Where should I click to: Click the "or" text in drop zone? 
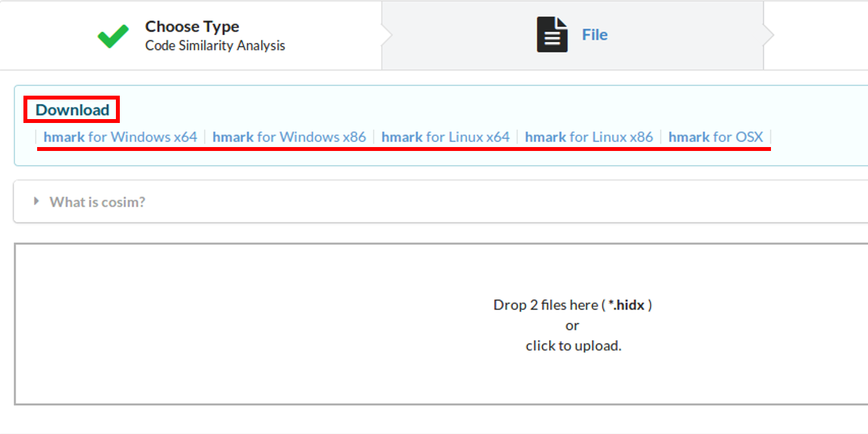click(x=572, y=325)
